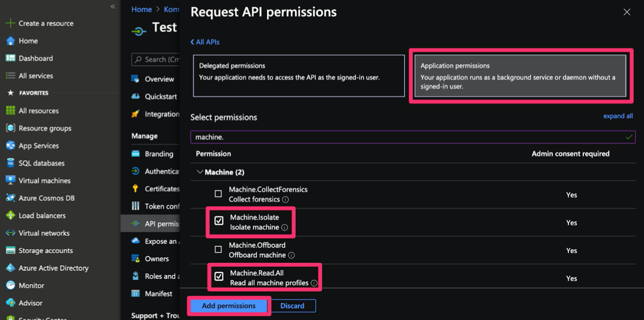644x320 pixels.
Task: Click the Permission column header
Action: point(213,154)
